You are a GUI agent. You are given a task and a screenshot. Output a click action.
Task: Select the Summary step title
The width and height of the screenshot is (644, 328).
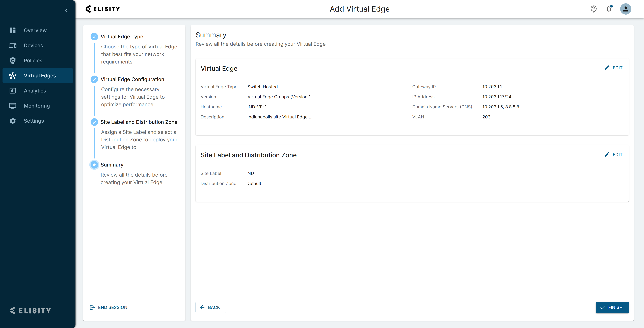coord(112,165)
